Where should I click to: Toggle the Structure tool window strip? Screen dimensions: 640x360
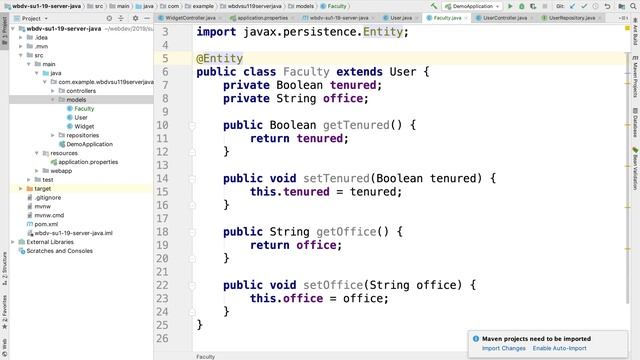point(4,268)
